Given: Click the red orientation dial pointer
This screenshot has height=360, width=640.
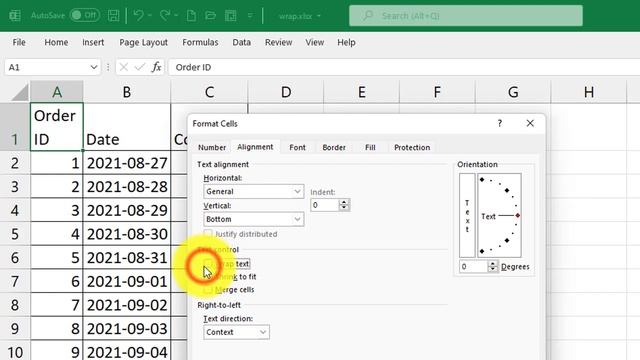Looking at the screenshot, I should [x=518, y=215].
